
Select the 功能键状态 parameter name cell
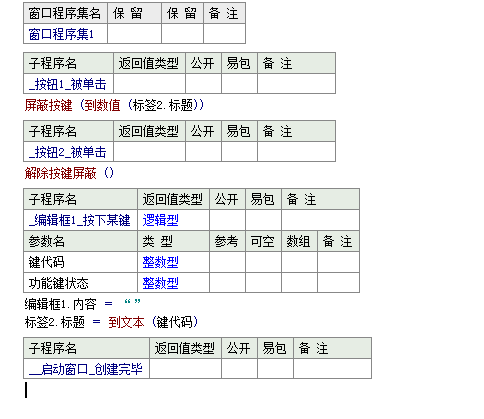[x=80, y=283]
